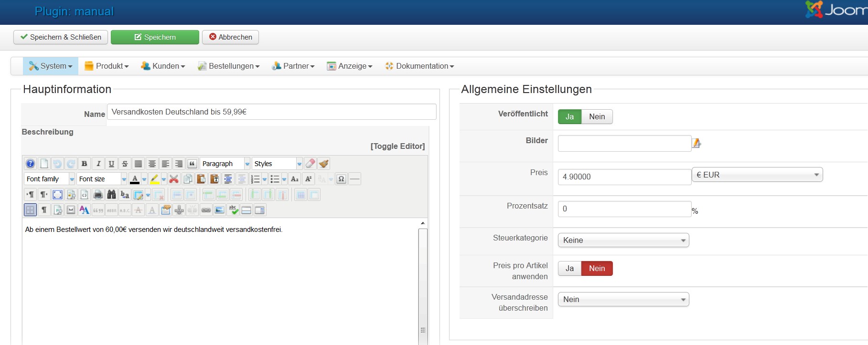This screenshot has height=345, width=868.
Task: Open the Bestellungen menu
Action: pyautogui.click(x=228, y=66)
